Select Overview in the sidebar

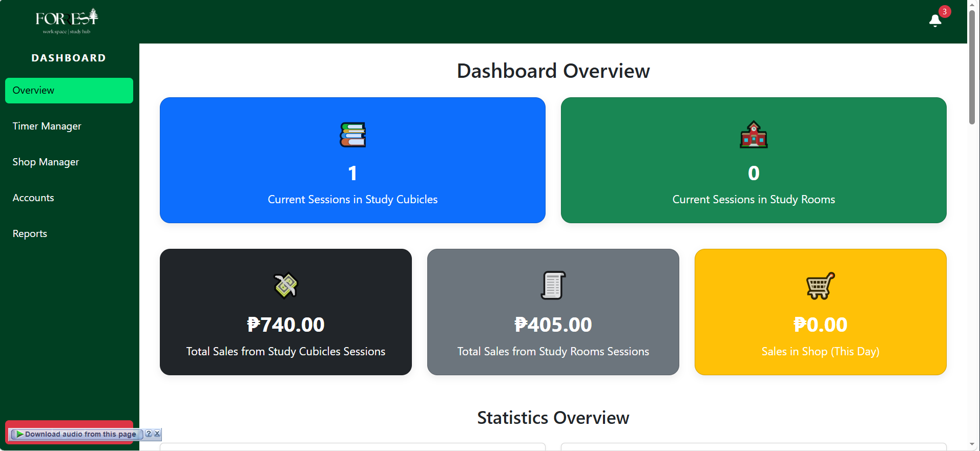(x=69, y=91)
